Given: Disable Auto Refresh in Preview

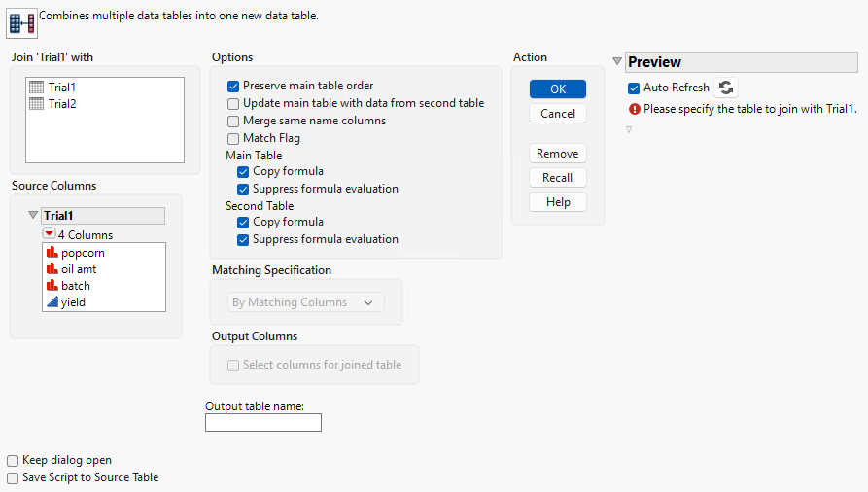Looking at the screenshot, I should [x=635, y=88].
